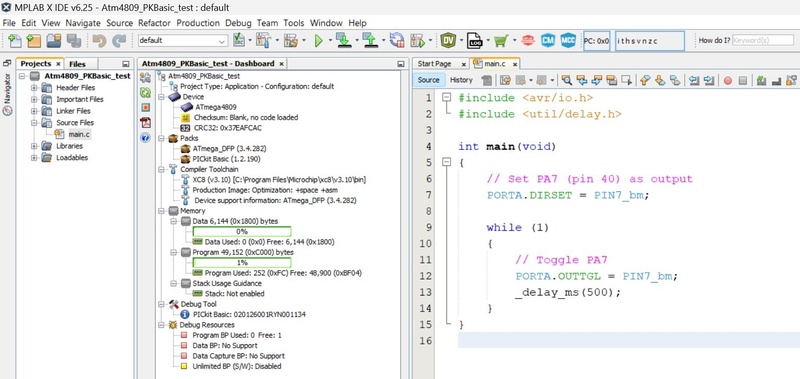Viewport: 800px width, 379px height.
Task: Click the red seal badge icon
Action: click(528, 40)
